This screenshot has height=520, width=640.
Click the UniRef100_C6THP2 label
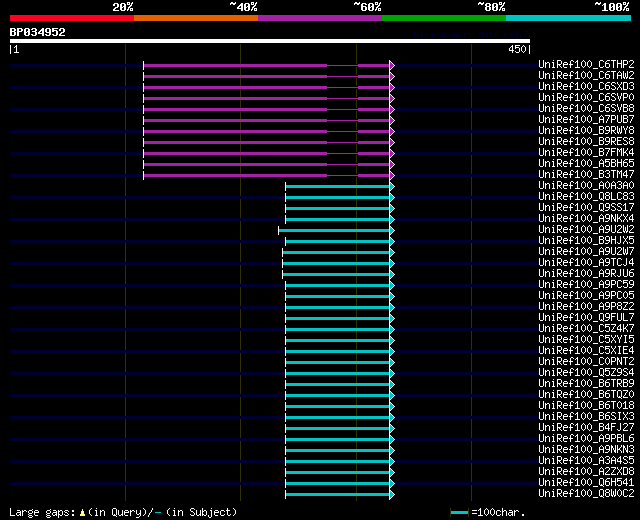(586, 64)
